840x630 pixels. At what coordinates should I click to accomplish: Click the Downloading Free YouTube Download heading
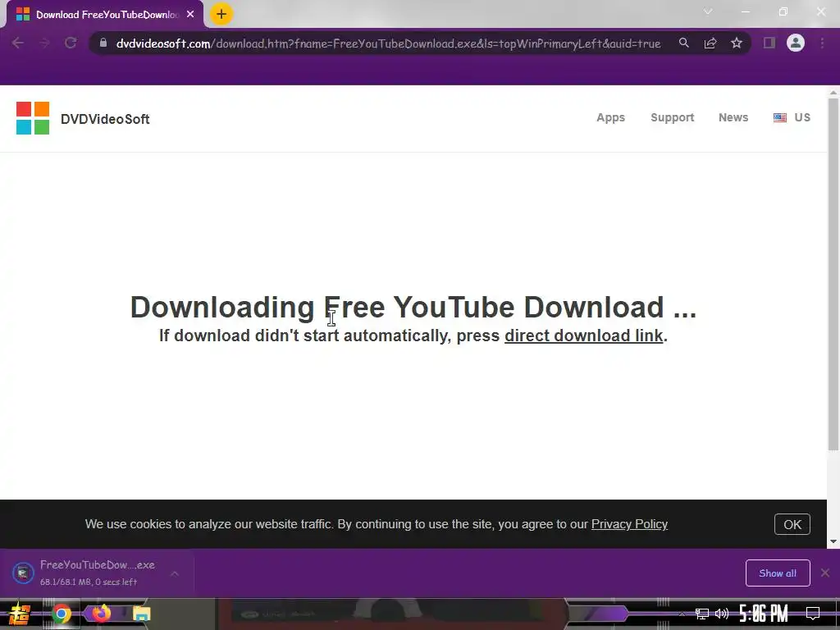click(413, 308)
